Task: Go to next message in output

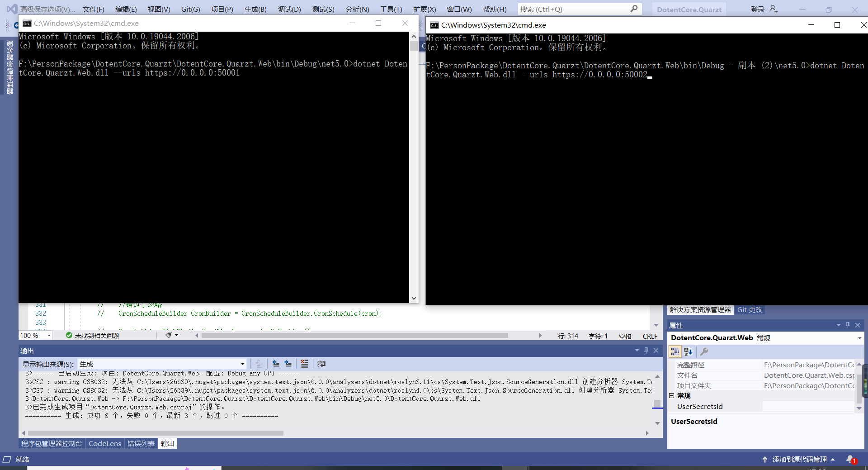Action: pos(288,364)
